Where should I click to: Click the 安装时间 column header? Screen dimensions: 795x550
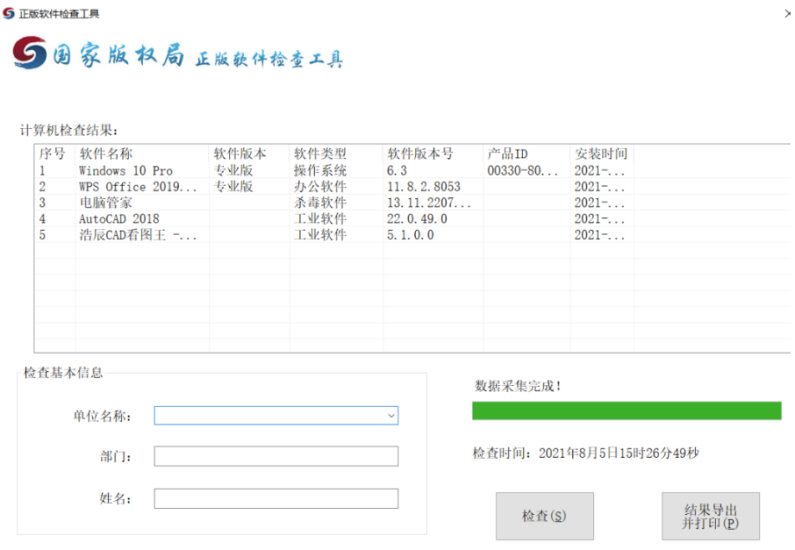click(x=601, y=154)
